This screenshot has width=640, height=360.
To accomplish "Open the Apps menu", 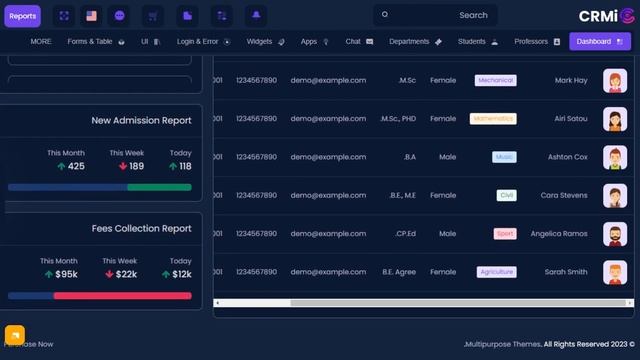I will (x=314, y=41).
